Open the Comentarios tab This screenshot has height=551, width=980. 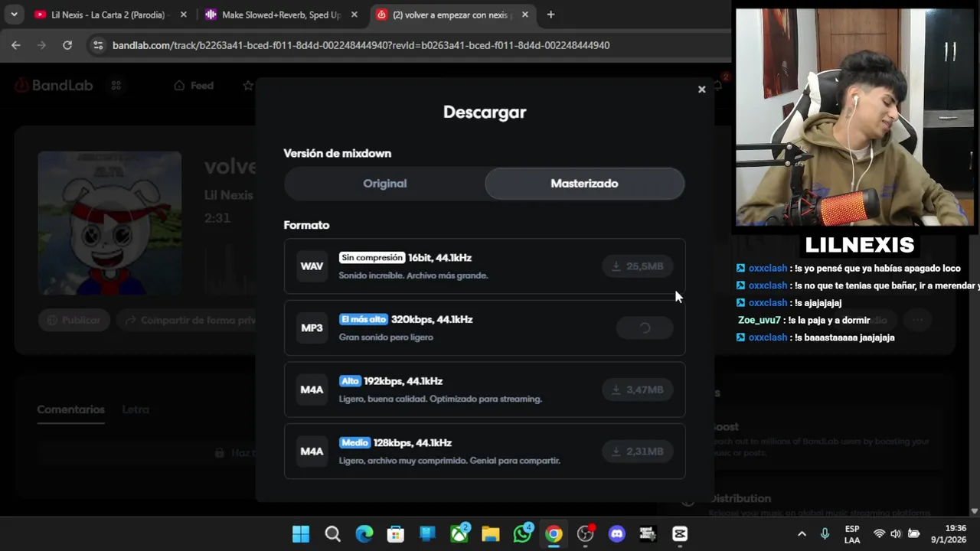(x=70, y=409)
